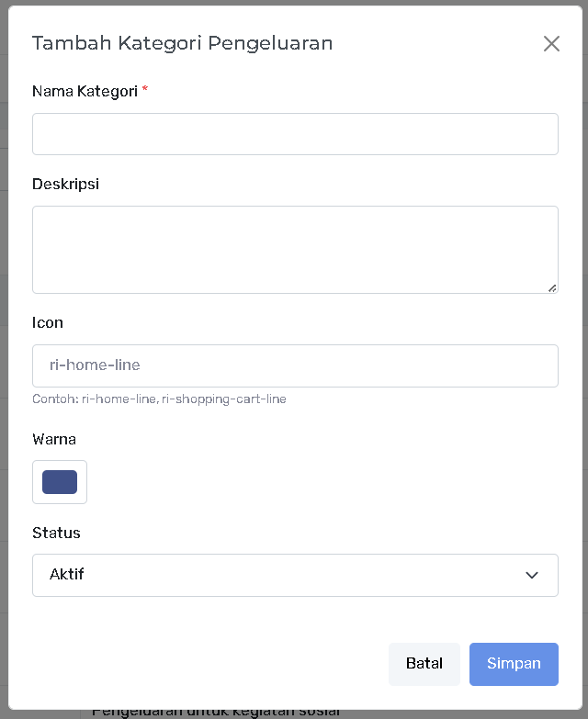
Task: Close the Tambah Kategori Pengeluaran dialog
Action: pyautogui.click(x=551, y=43)
